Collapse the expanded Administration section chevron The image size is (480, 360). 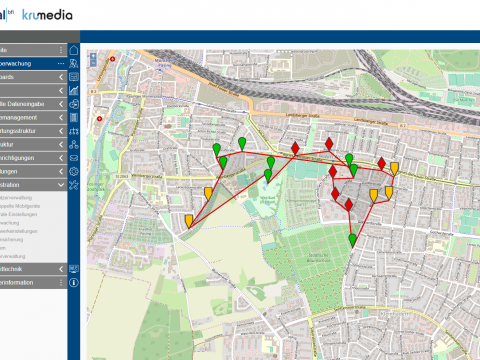point(61,185)
